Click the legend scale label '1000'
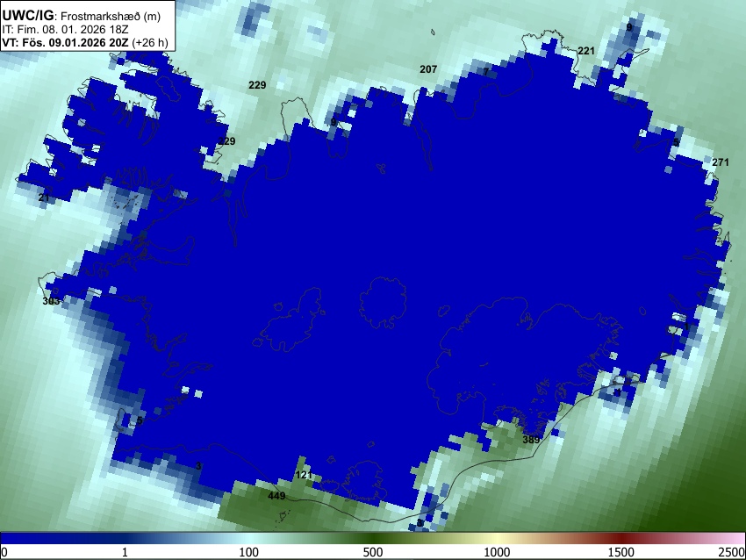The image size is (746, 560). coord(497,552)
